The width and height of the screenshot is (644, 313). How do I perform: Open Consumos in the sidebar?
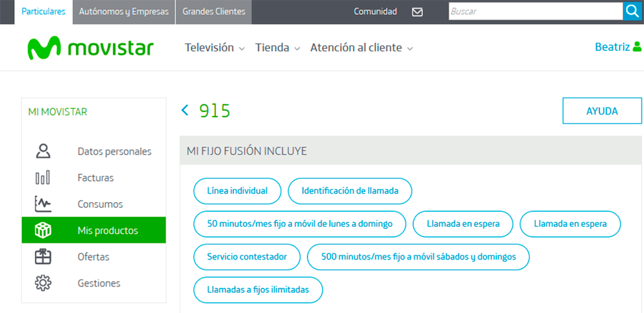(100, 204)
